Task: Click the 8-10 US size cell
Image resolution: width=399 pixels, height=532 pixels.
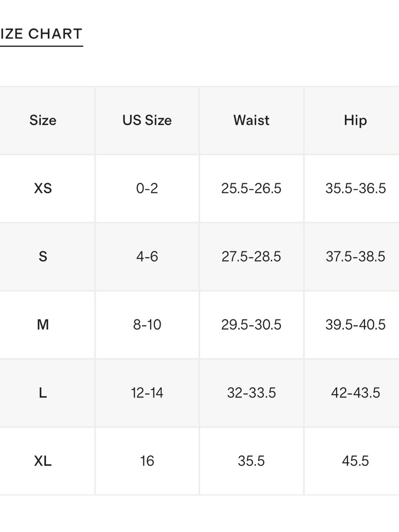Action: [x=147, y=325]
